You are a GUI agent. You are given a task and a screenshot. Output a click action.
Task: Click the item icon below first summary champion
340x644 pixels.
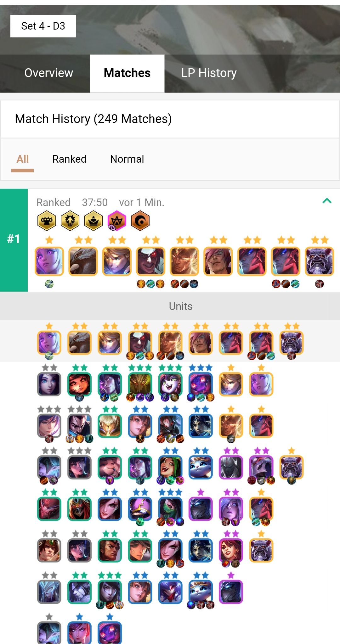(49, 284)
